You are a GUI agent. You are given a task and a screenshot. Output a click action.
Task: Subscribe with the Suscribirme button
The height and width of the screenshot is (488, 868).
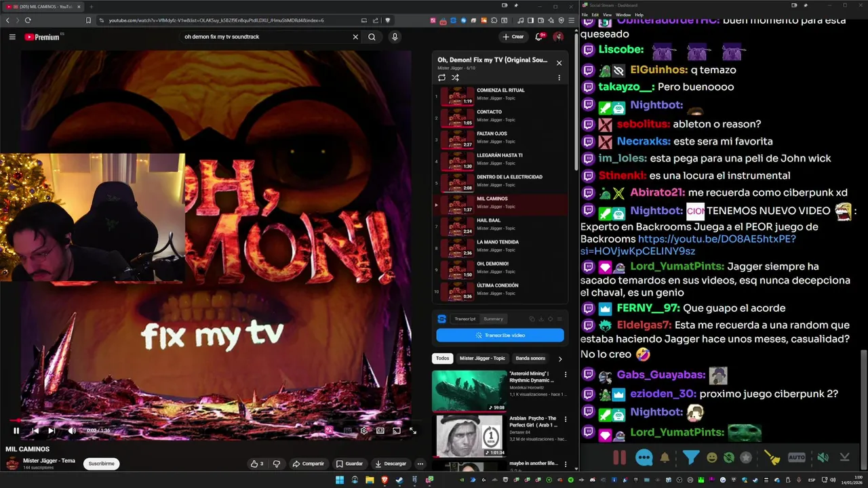101,464
